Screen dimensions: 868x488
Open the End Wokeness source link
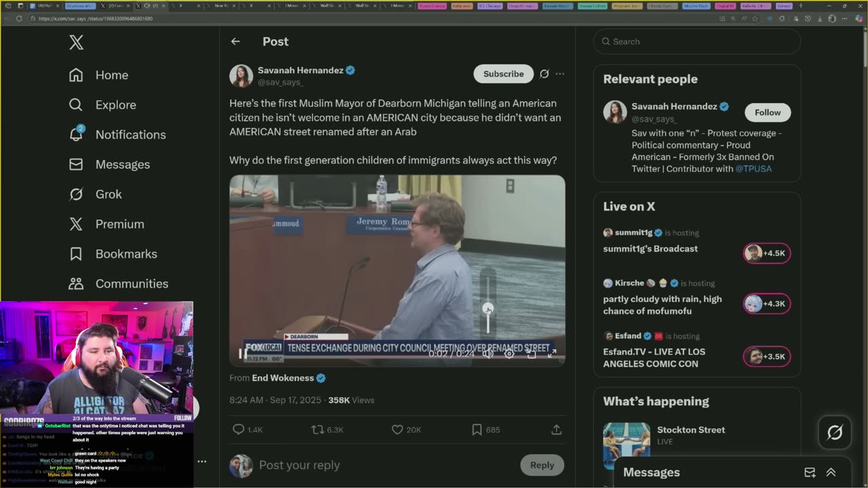(283, 378)
